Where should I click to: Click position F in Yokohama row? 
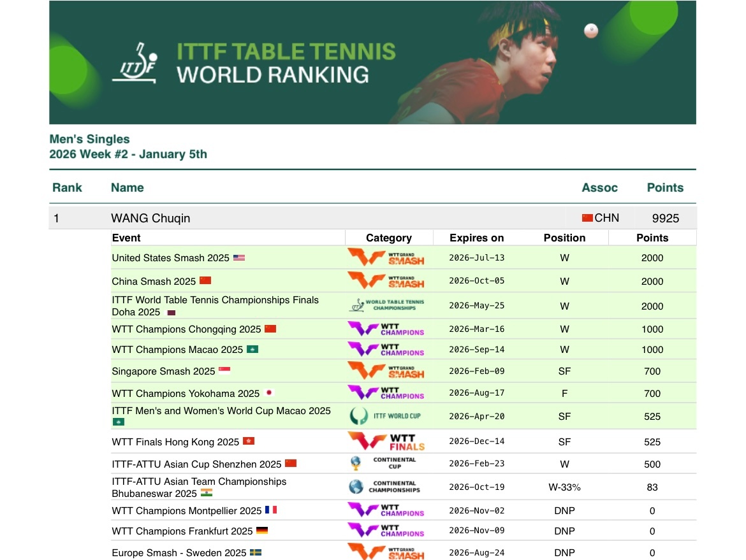pos(564,394)
